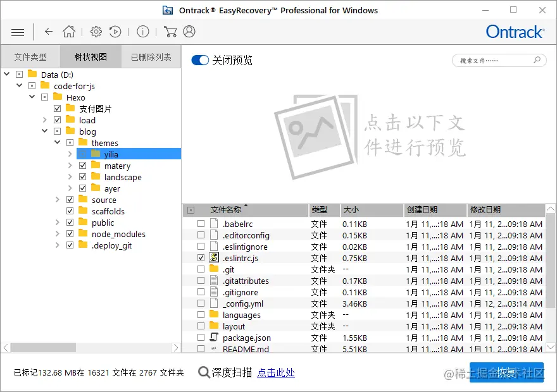This screenshot has width=557, height=392.
Task: Check the package.json checkbox
Action: (x=201, y=338)
